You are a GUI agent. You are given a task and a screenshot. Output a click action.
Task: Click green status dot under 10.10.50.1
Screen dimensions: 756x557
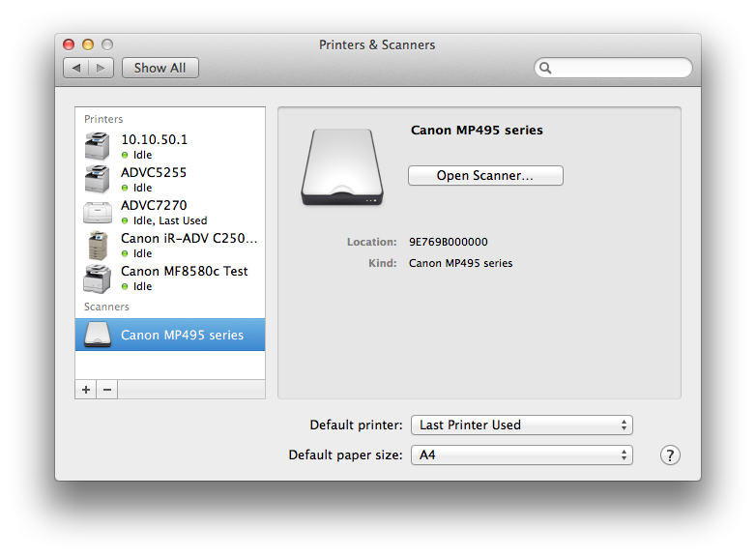125,155
